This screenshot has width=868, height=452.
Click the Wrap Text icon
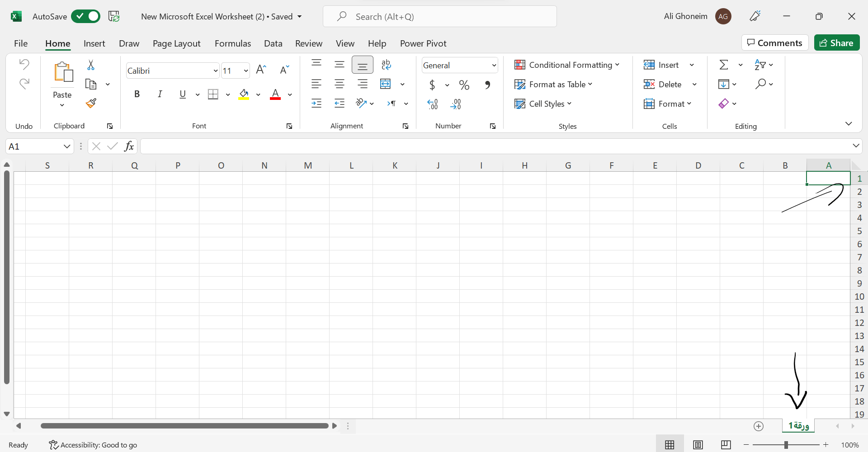point(386,64)
